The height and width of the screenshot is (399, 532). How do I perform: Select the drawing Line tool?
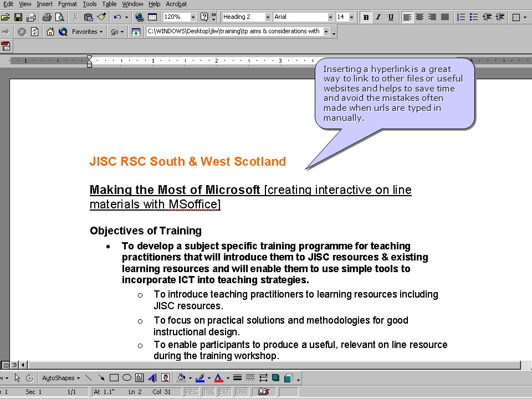pyautogui.click(x=89, y=377)
